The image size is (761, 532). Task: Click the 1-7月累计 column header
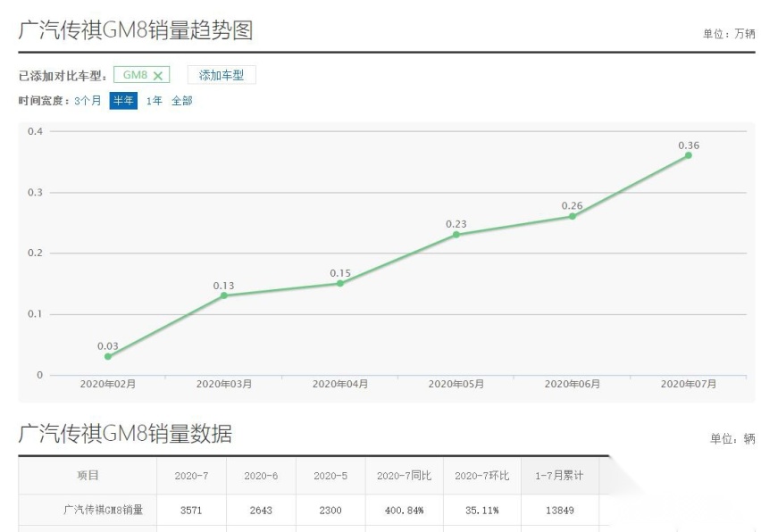560,476
